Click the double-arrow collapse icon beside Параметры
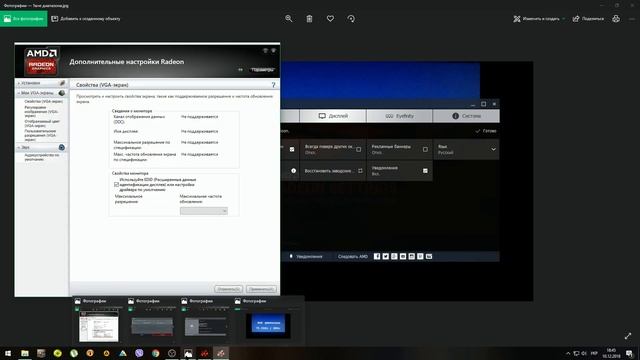 (240, 70)
